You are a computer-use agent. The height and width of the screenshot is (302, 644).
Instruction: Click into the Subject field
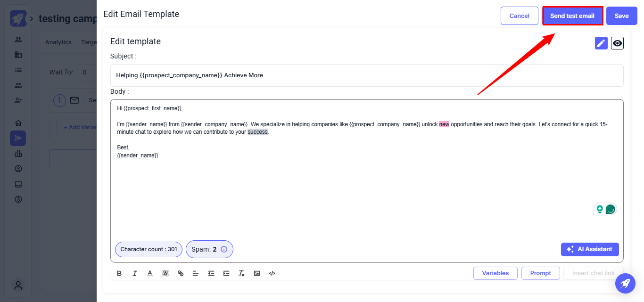coord(367,75)
